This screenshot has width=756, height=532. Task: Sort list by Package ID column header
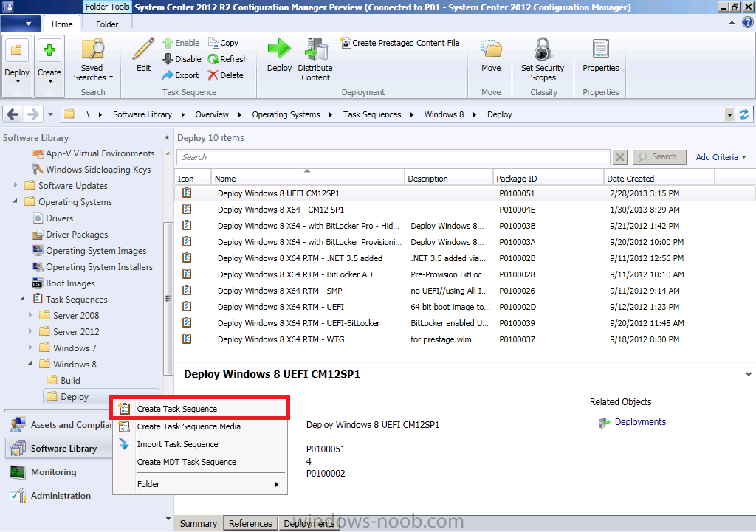(548, 179)
